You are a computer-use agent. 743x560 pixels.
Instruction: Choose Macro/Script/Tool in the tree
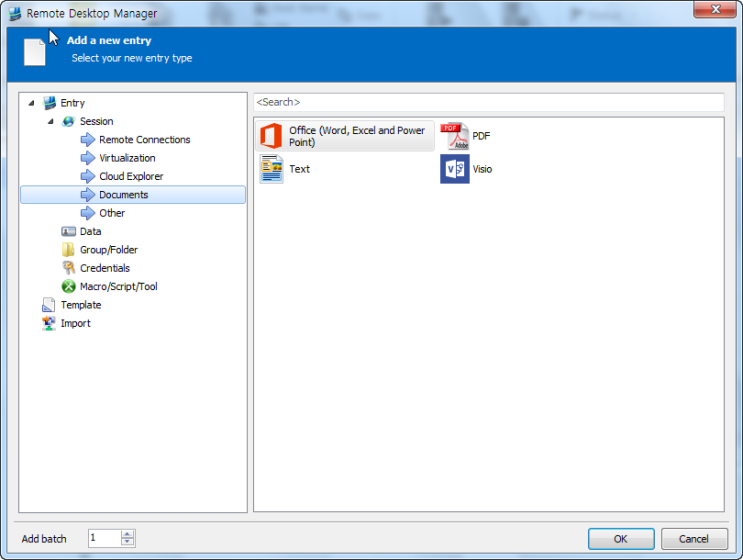point(118,287)
